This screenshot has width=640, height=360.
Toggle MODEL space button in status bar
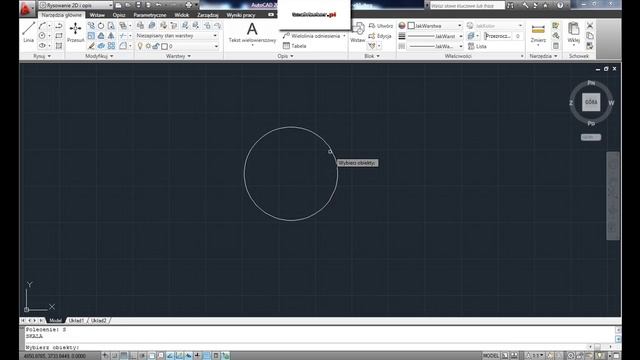click(x=491, y=356)
